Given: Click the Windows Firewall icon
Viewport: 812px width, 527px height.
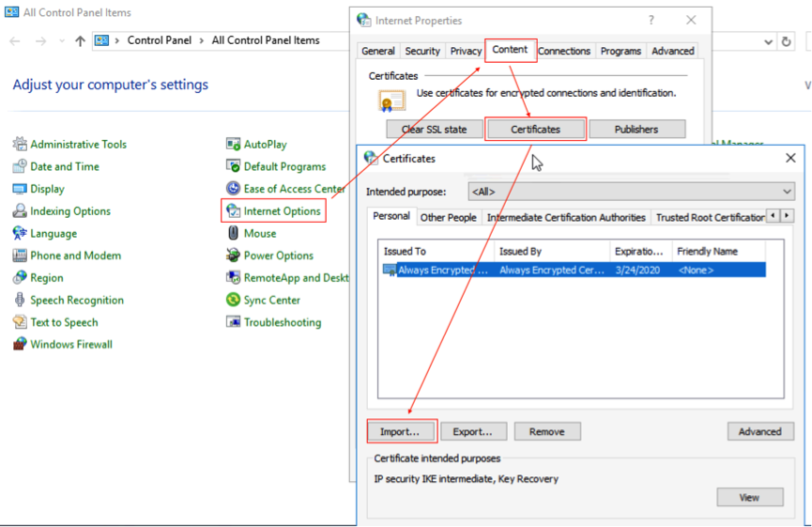Looking at the screenshot, I should coord(20,345).
